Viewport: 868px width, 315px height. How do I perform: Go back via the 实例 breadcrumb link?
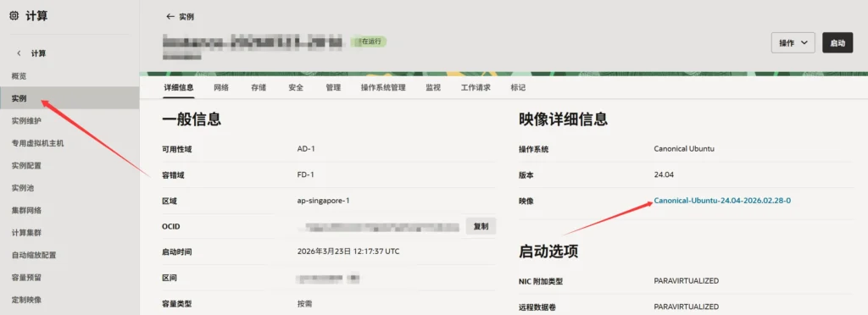(186, 17)
